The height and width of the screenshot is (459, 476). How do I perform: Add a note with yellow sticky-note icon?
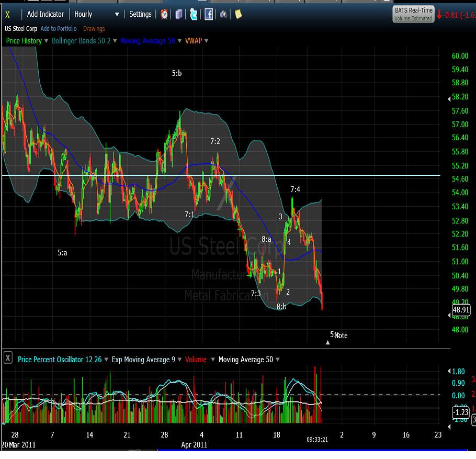[238, 14]
